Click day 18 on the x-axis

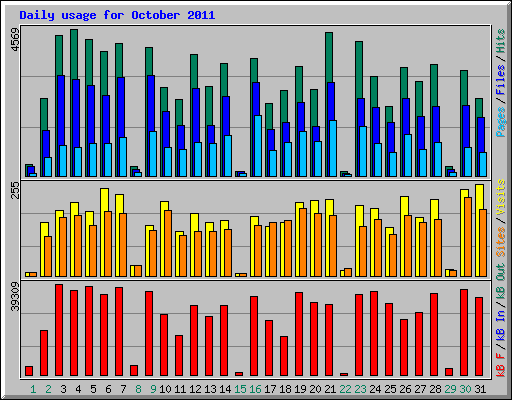285,389
